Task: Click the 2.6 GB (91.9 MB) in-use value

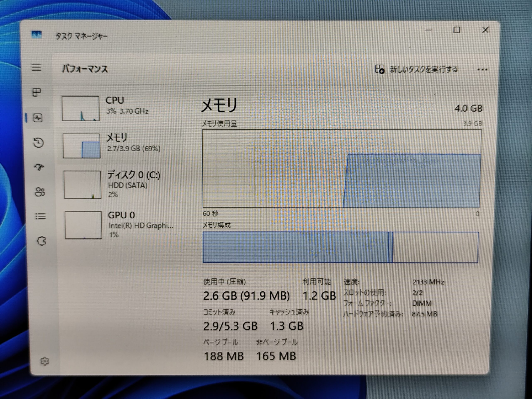Action: (246, 296)
